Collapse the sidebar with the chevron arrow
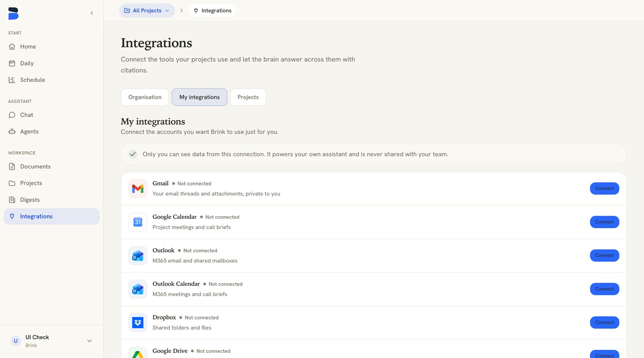This screenshot has height=358, width=644. (92, 13)
